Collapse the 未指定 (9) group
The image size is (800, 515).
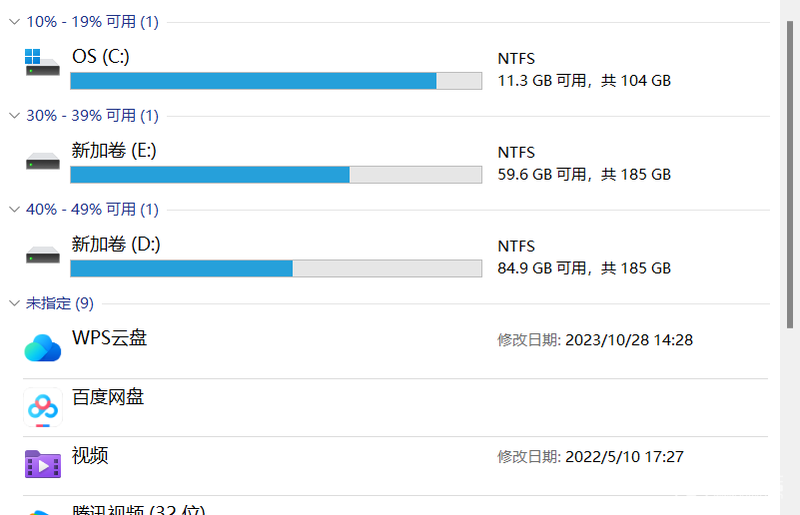14,304
